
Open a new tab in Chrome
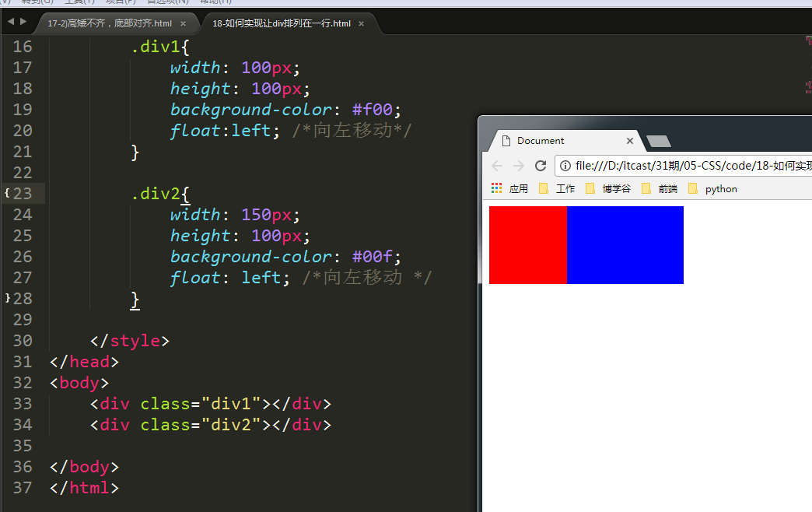pos(658,141)
